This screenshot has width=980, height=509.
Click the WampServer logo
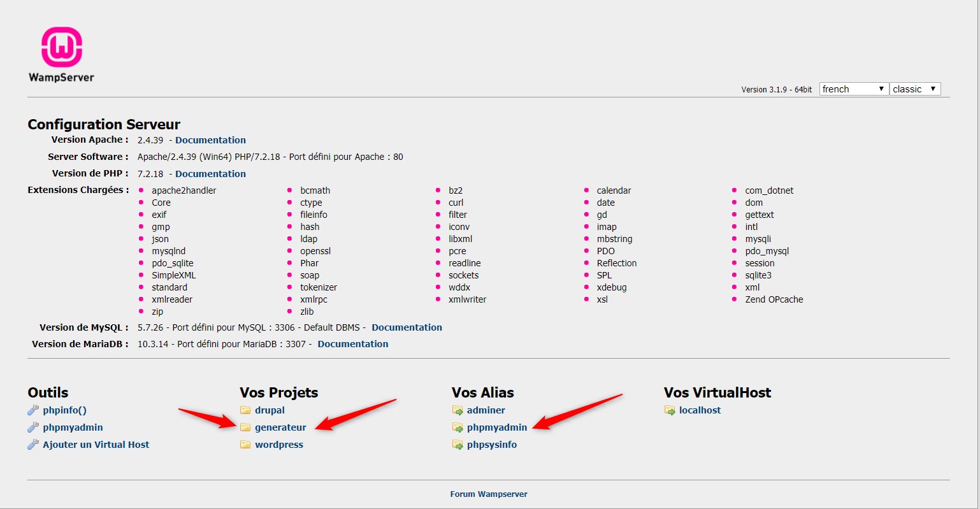coord(61,55)
